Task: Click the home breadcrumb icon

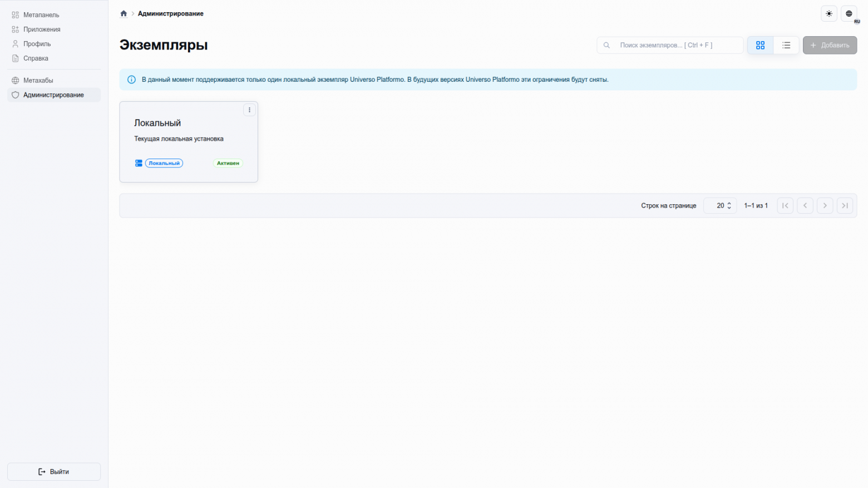Action: [124, 13]
